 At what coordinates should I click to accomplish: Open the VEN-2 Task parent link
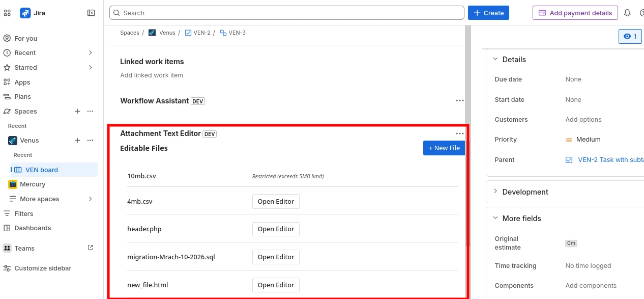pyautogui.click(x=611, y=159)
